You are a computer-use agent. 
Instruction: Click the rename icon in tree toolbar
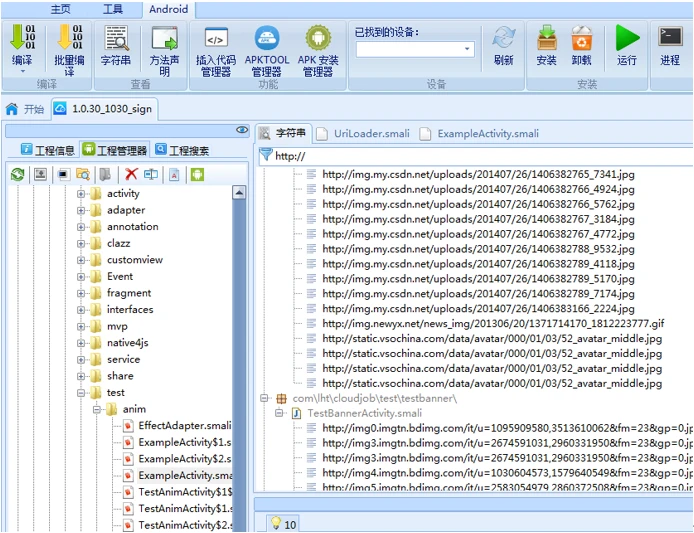151,174
